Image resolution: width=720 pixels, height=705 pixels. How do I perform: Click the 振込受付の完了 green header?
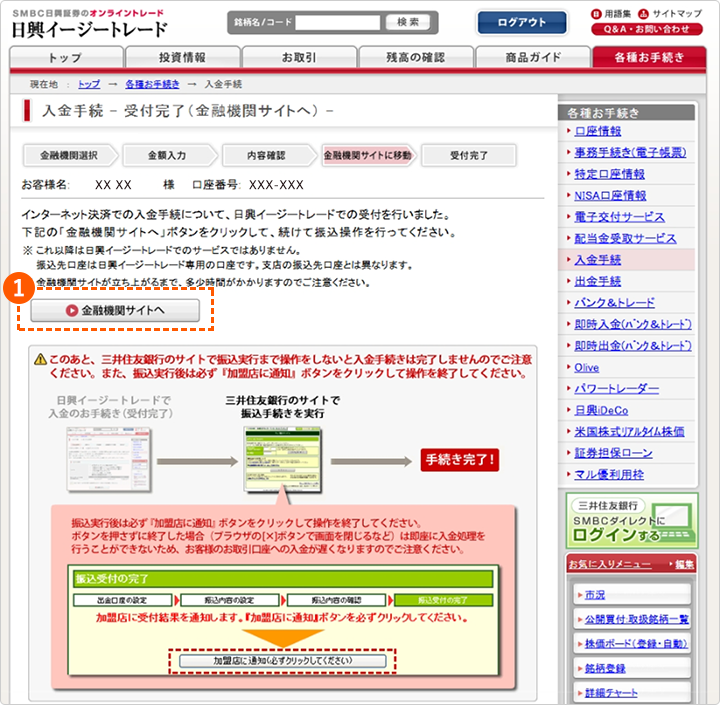(x=283, y=579)
